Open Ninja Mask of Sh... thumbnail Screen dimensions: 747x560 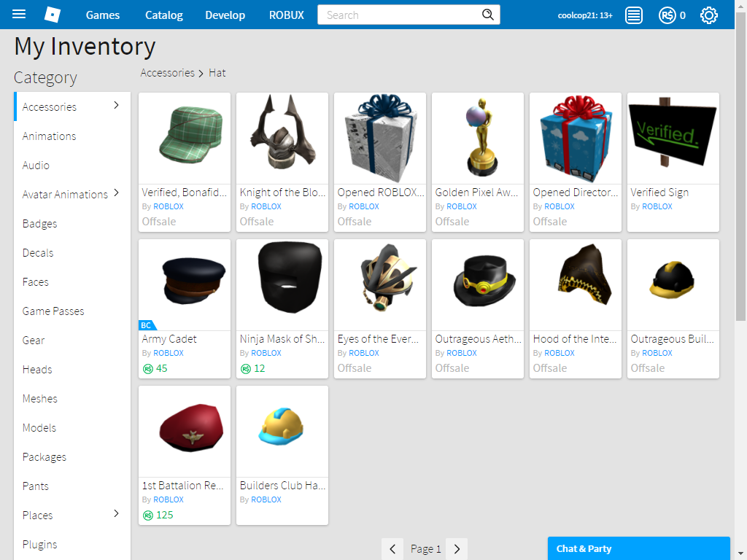(x=282, y=285)
